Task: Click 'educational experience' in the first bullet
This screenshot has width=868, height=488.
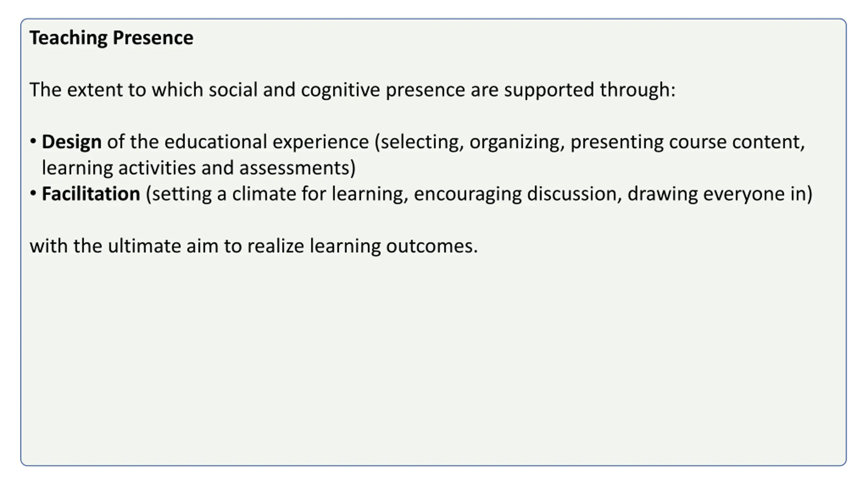Action: click(x=267, y=142)
